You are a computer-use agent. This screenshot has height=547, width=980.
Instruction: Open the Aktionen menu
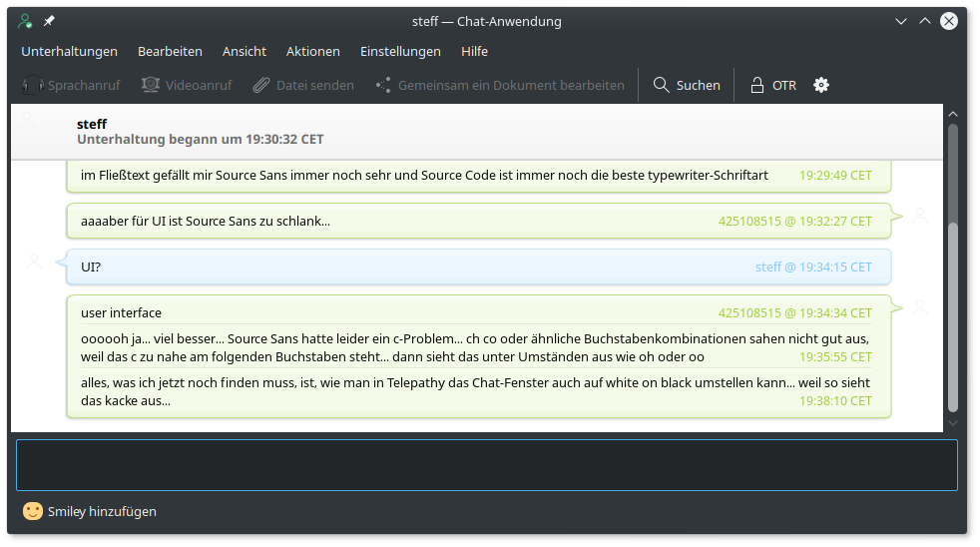tap(313, 51)
